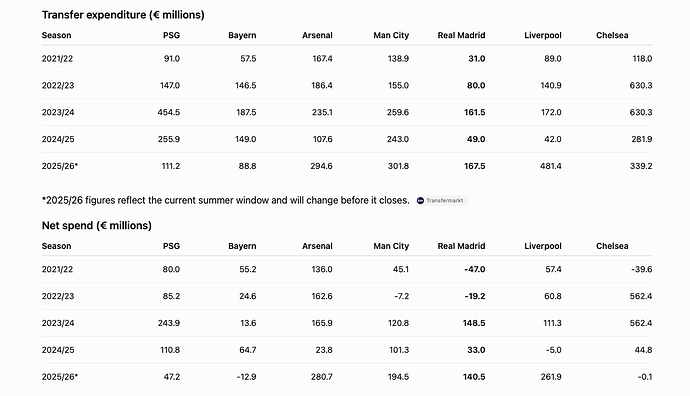This screenshot has height=396, width=690.
Task: Click the Bayern header in Net spend table
Action: point(242,246)
